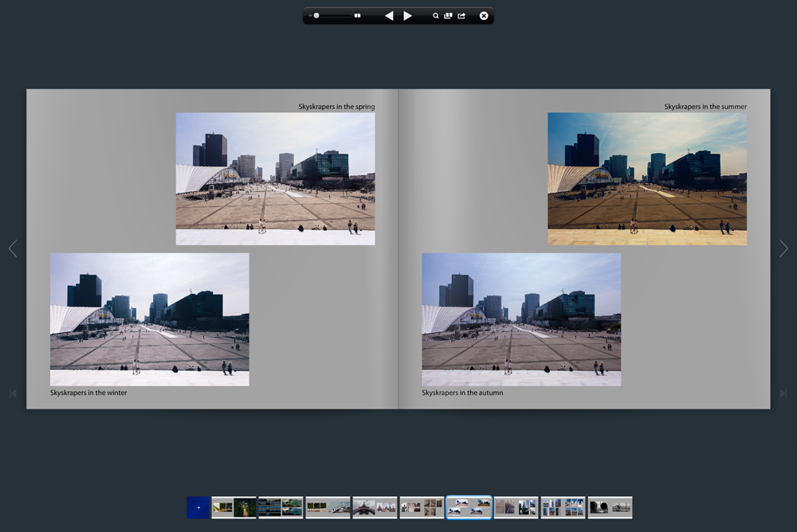
Task: Select the blue cover thumbnail
Action: 198,507
